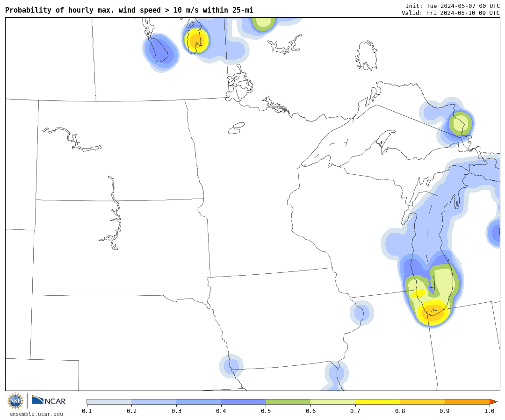Click the ensemble.ucar.edu text

tap(36, 414)
